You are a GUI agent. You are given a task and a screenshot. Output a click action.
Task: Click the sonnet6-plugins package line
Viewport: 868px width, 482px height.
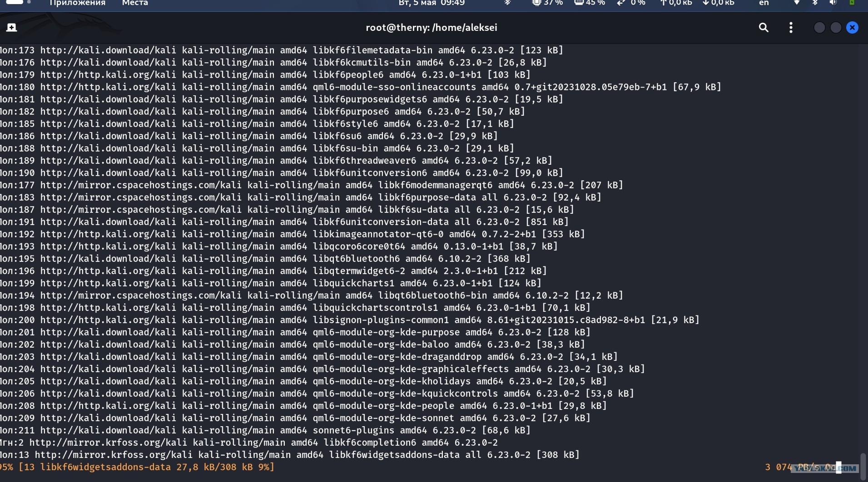(x=265, y=430)
